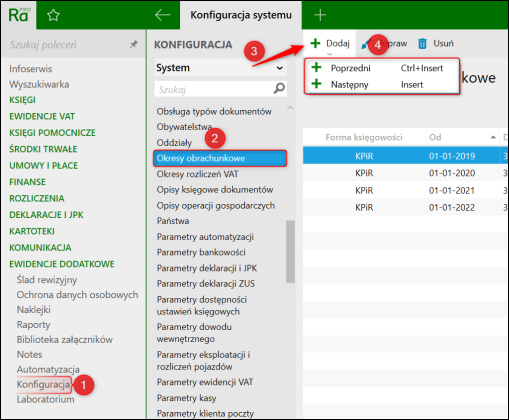Expand the arrow under the Dodaj button
509x420 pixels.
[x=329, y=54]
